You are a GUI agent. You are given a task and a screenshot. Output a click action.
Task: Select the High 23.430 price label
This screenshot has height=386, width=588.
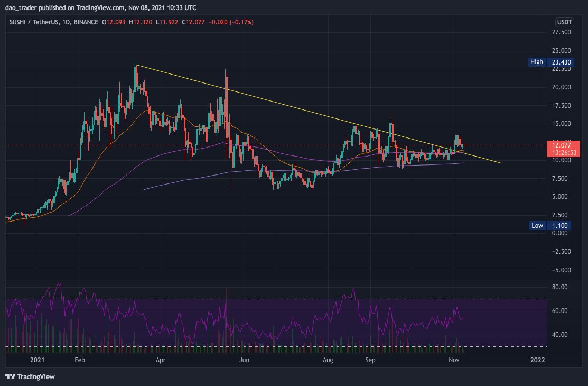coord(550,62)
